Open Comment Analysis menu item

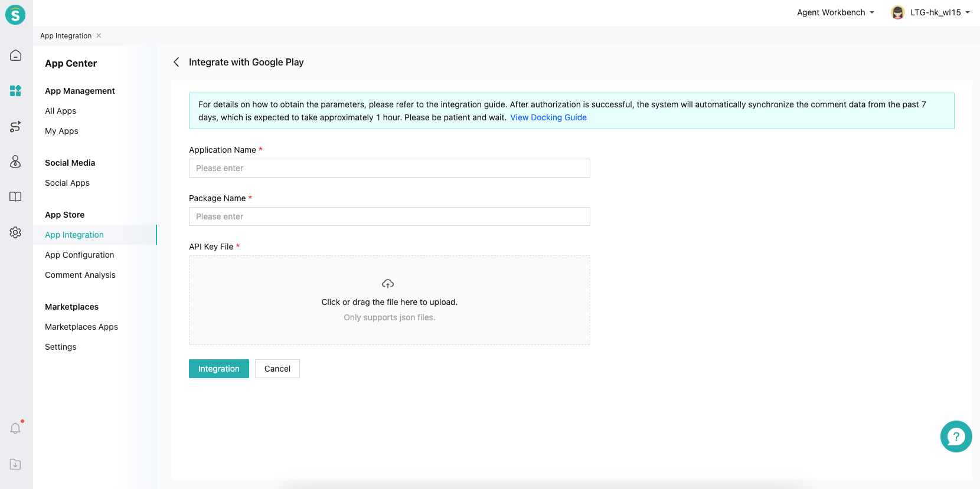click(80, 275)
